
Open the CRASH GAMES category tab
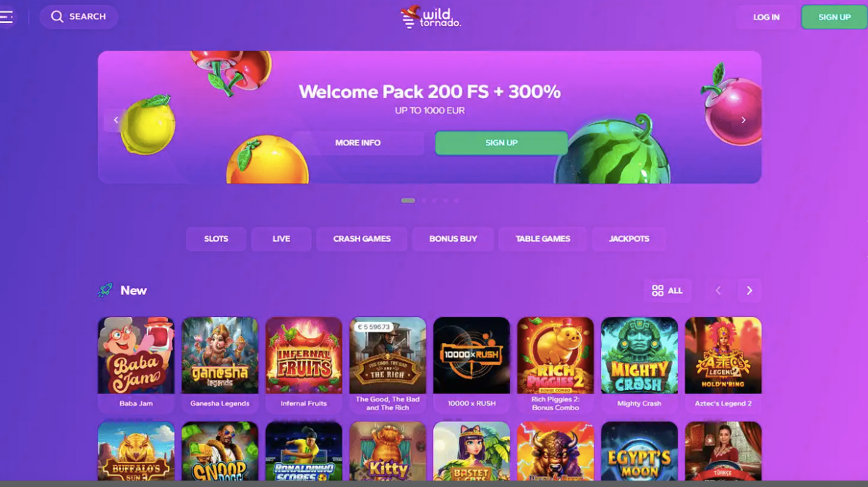point(362,239)
